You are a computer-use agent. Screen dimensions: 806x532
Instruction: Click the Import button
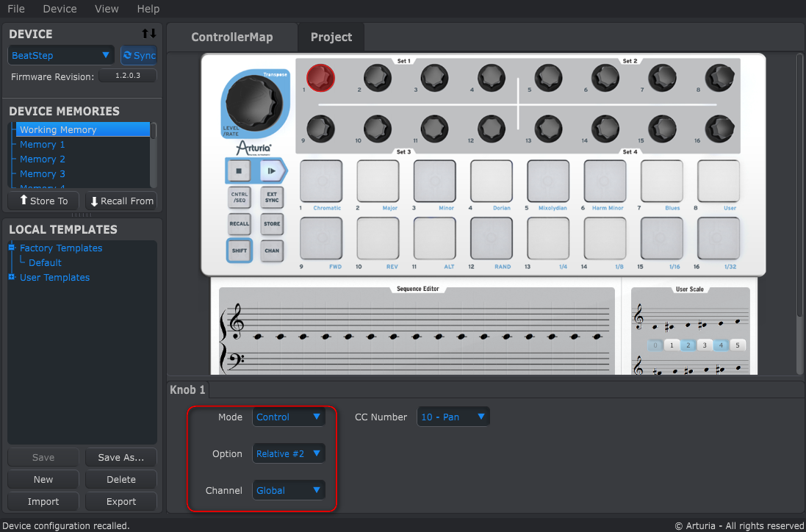point(43,502)
